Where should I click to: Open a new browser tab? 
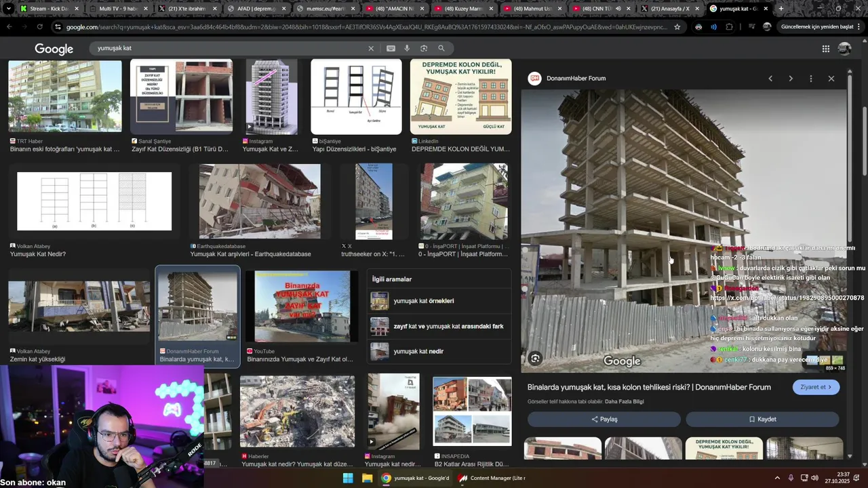point(781,9)
